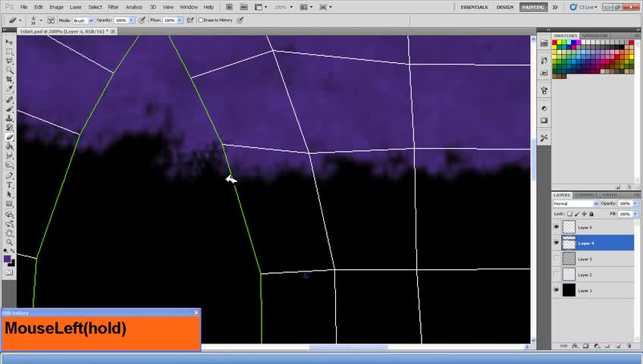
Task: Add a layer mask
Action: coord(585,346)
